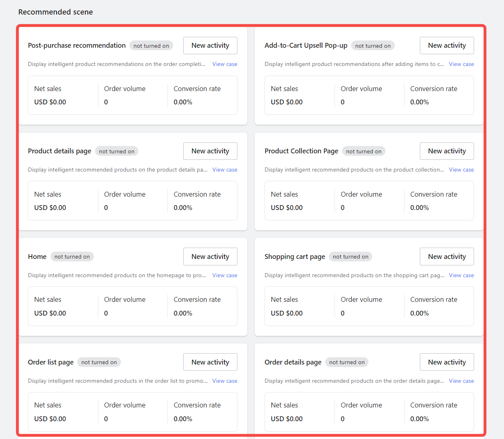Click the Post-purchase recommendation 'not turned on' badge
The height and width of the screenshot is (439, 504).
point(151,46)
